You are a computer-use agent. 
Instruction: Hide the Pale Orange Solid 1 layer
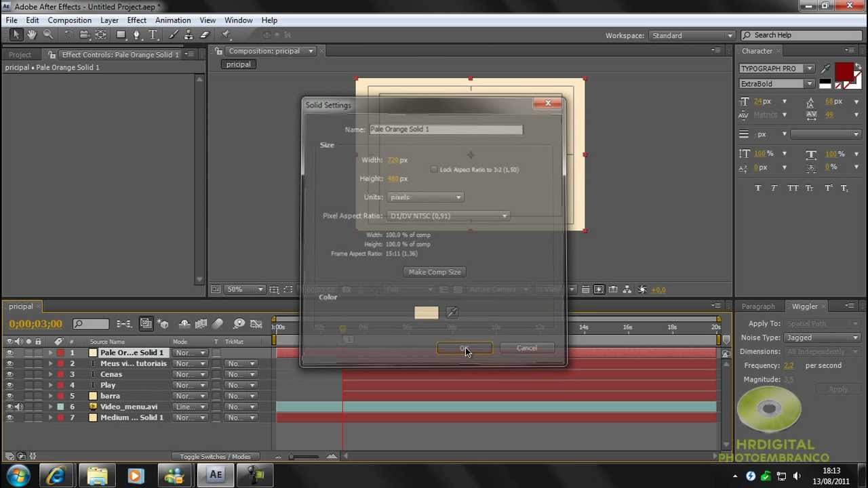[x=9, y=353]
